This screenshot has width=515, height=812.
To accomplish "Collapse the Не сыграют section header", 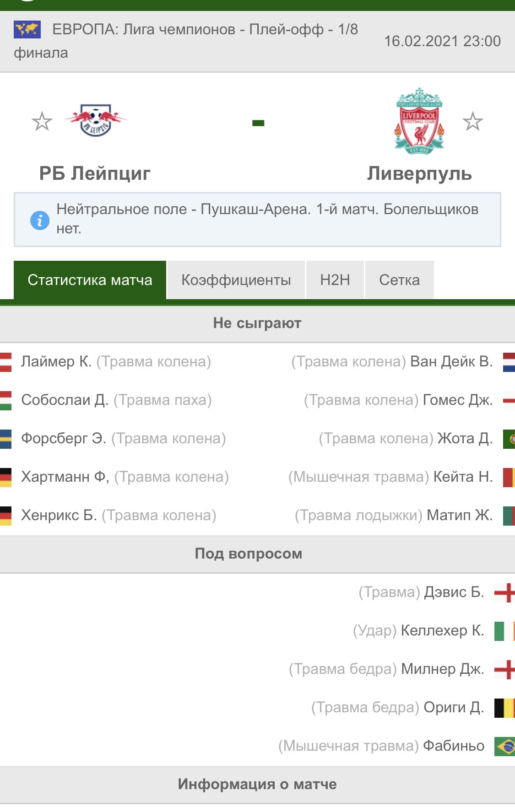I will coord(257,323).
